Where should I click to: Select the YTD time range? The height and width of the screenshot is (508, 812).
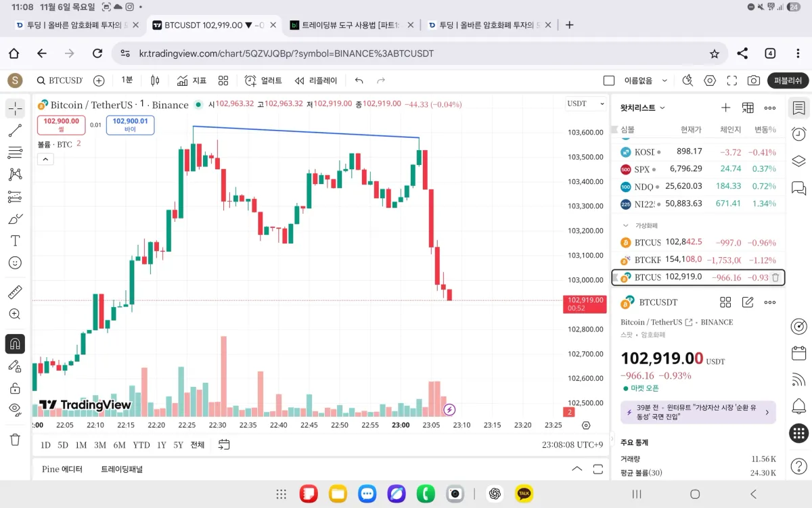pyautogui.click(x=141, y=444)
